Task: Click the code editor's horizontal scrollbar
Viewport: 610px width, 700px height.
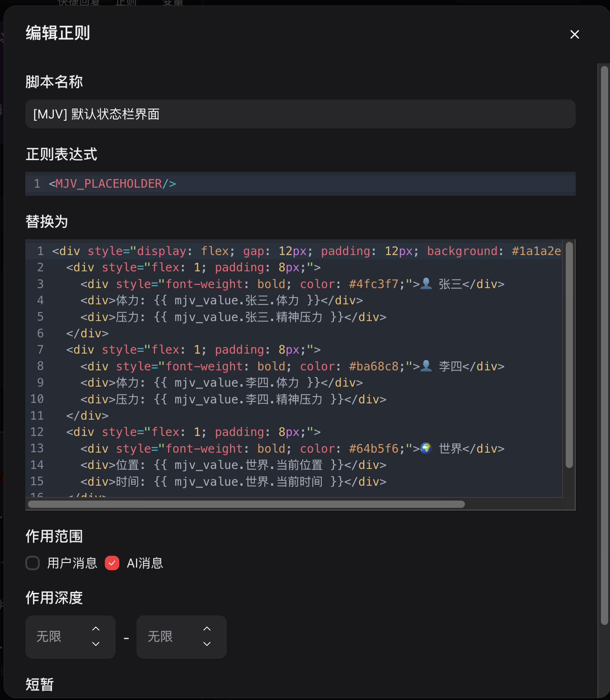Action: coord(246,504)
